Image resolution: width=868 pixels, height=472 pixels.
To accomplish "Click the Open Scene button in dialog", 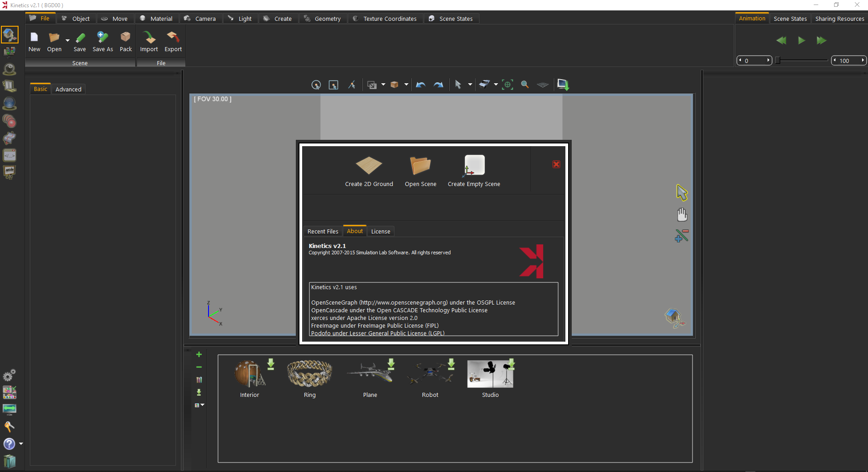I will click(420, 171).
